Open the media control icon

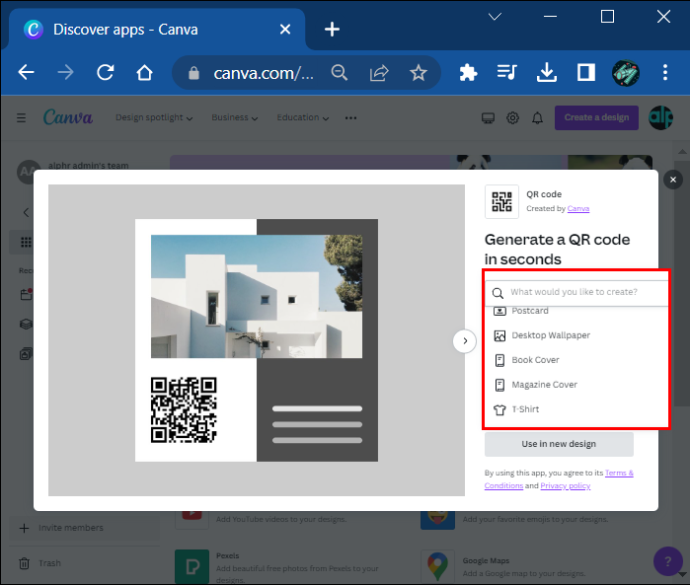tap(507, 72)
